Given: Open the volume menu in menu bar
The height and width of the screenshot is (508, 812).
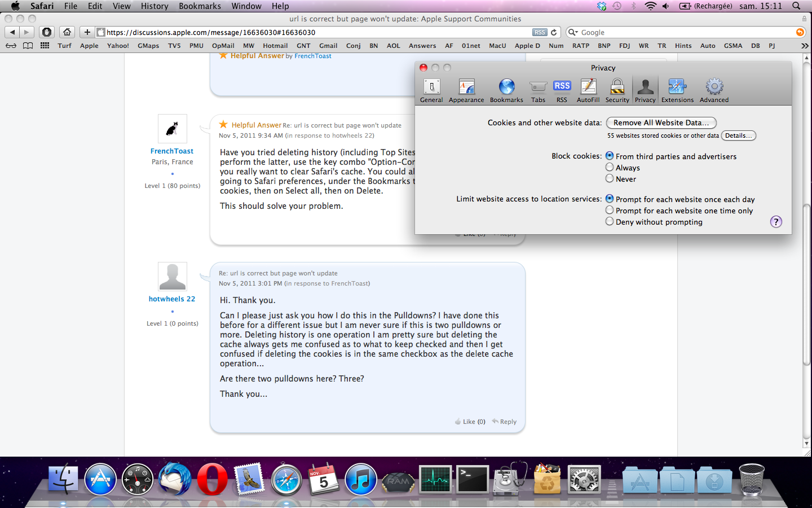Looking at the screenshot, I should coord(666,6).
